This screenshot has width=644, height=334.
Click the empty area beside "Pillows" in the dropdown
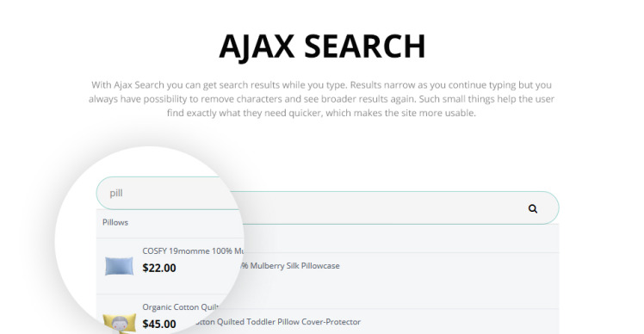(185, 222)
